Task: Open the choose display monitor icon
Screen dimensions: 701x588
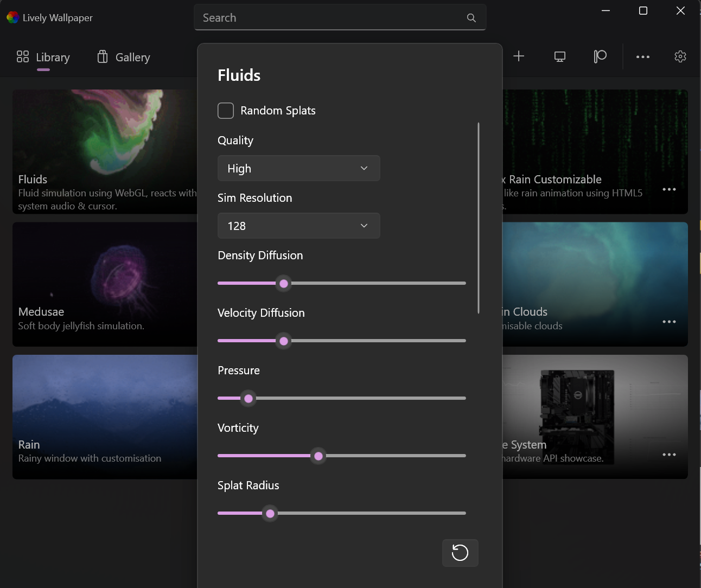Action: [559, 56]
